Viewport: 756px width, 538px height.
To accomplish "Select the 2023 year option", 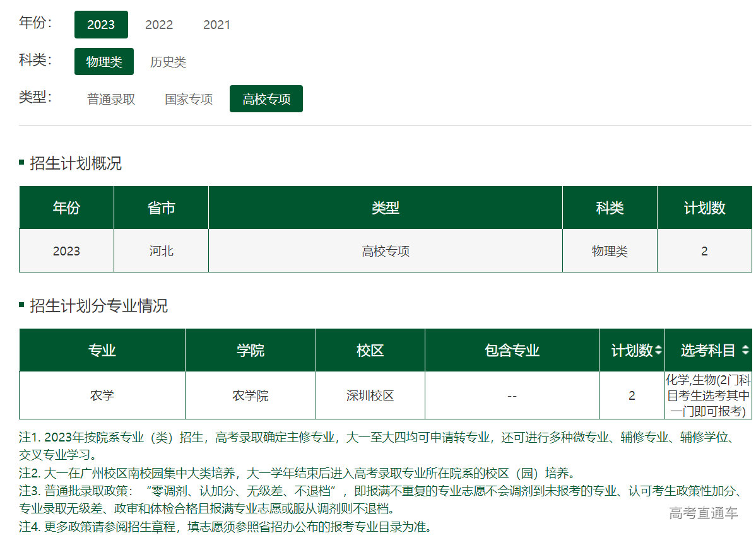I will point(101,25).
